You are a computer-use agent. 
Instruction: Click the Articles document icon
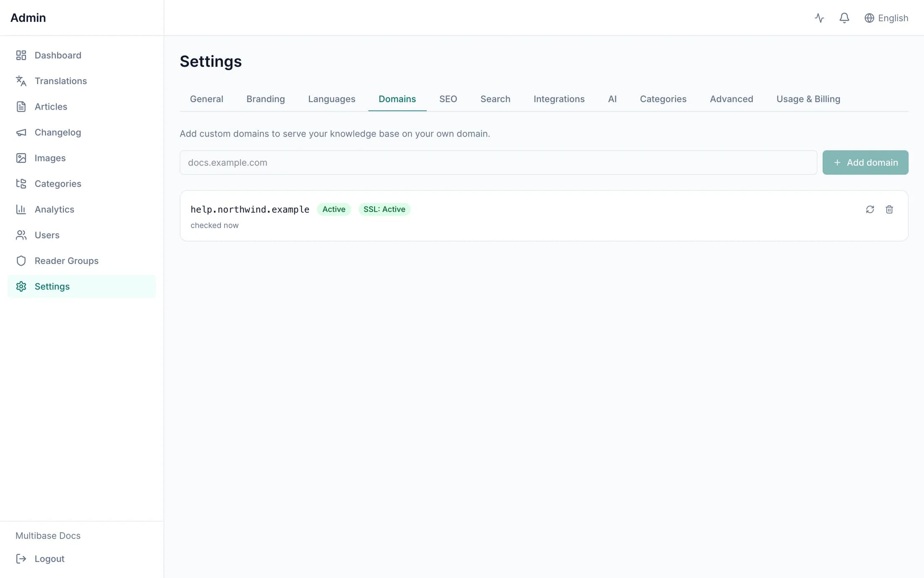click(21, 106)
